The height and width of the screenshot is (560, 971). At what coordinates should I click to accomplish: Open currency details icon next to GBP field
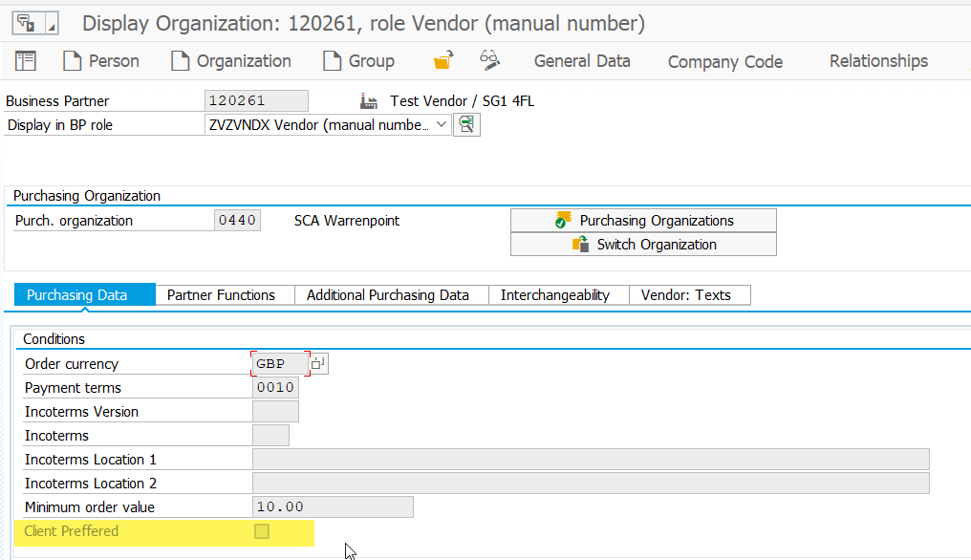tap(319, 363)
